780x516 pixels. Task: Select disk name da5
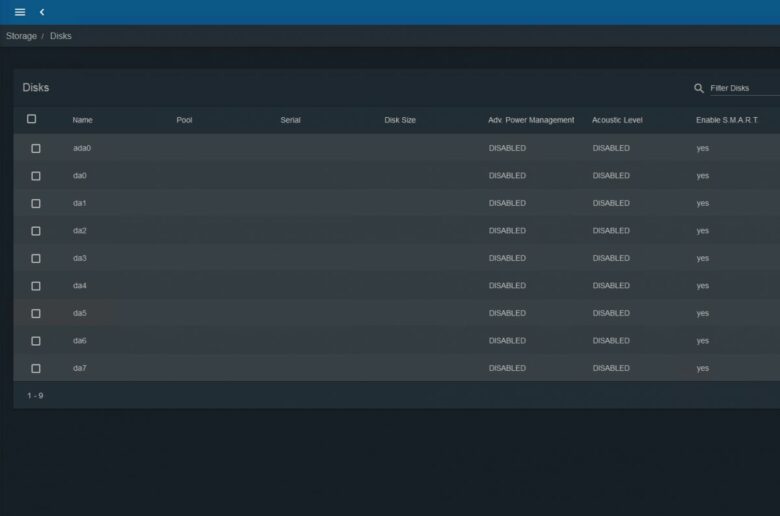pos(80,313)
